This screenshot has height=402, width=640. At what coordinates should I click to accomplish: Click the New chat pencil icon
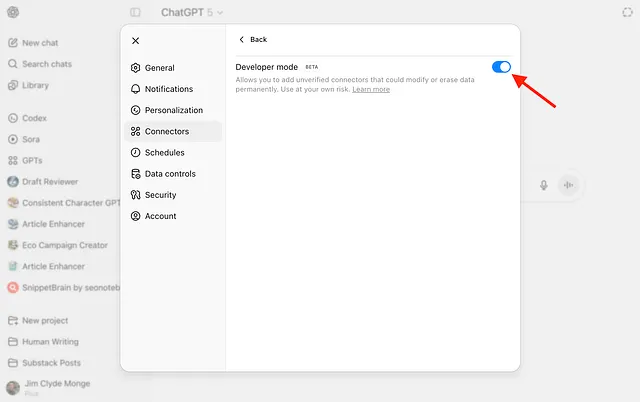[13, 43]
